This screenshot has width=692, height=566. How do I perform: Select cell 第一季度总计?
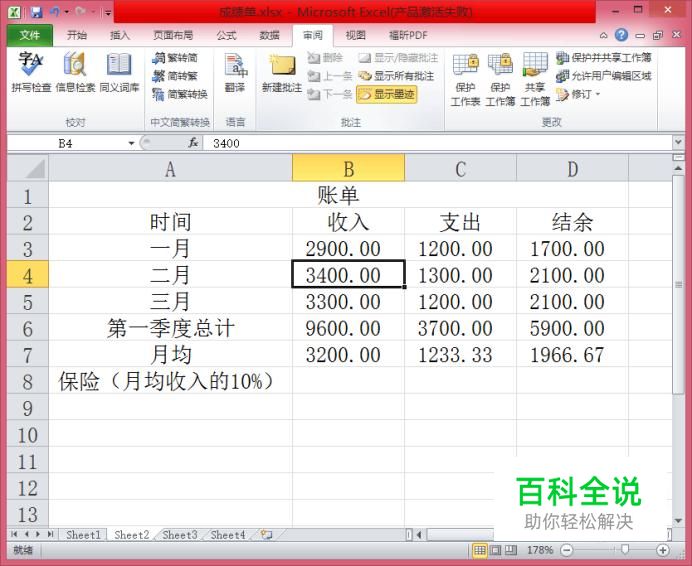pyautogui.click(x=170, y=328)
